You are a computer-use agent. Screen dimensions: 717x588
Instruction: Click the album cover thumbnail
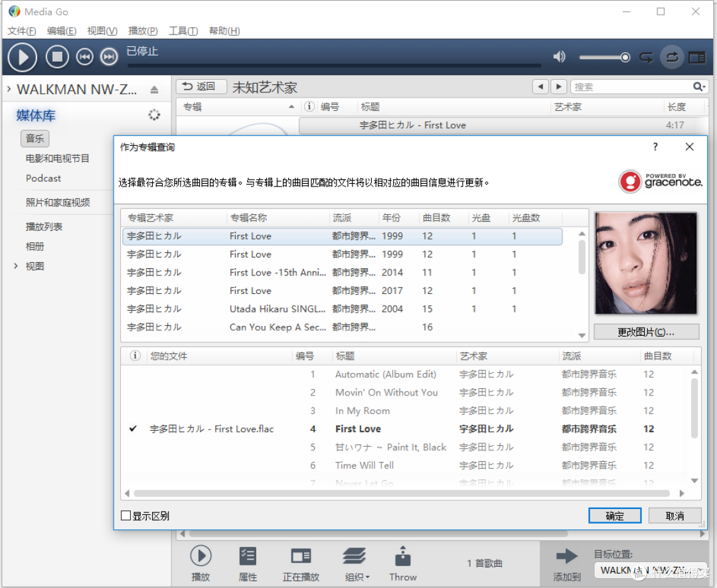646,263
